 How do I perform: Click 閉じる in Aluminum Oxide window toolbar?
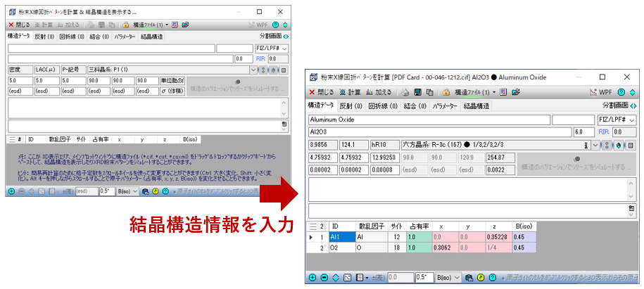[321, 92]
